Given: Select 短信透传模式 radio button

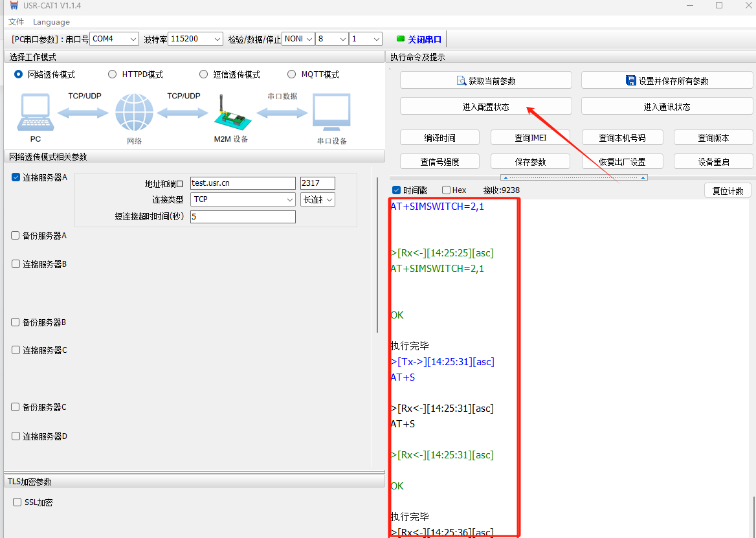Looking at the screenshot, I should coord(203,74).
